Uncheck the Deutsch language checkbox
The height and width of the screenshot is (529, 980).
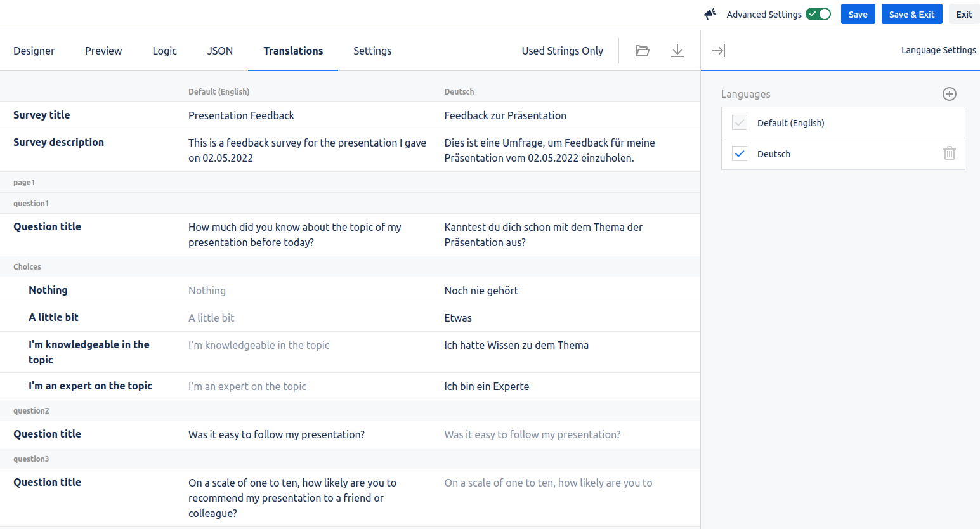(x=740, y=153)
